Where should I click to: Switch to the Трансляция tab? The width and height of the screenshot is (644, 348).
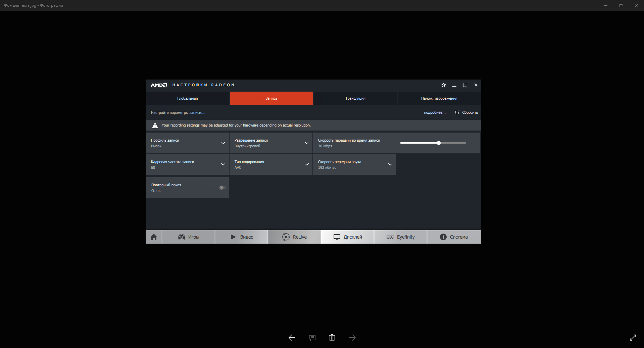(355, 98)
